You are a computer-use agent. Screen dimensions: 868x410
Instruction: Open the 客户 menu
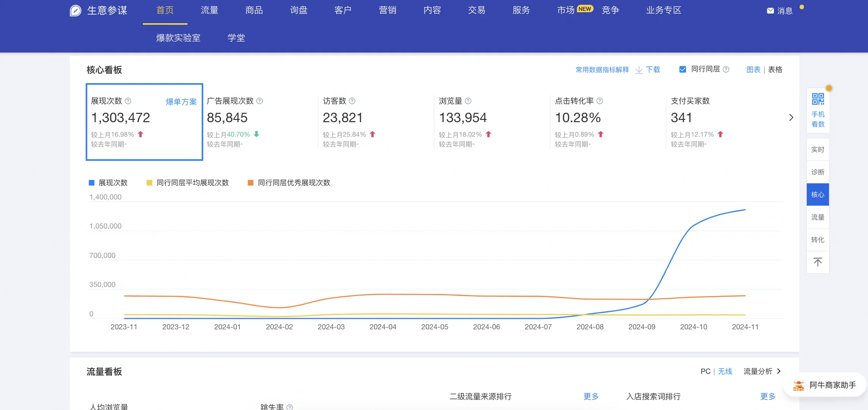[343, 10]
